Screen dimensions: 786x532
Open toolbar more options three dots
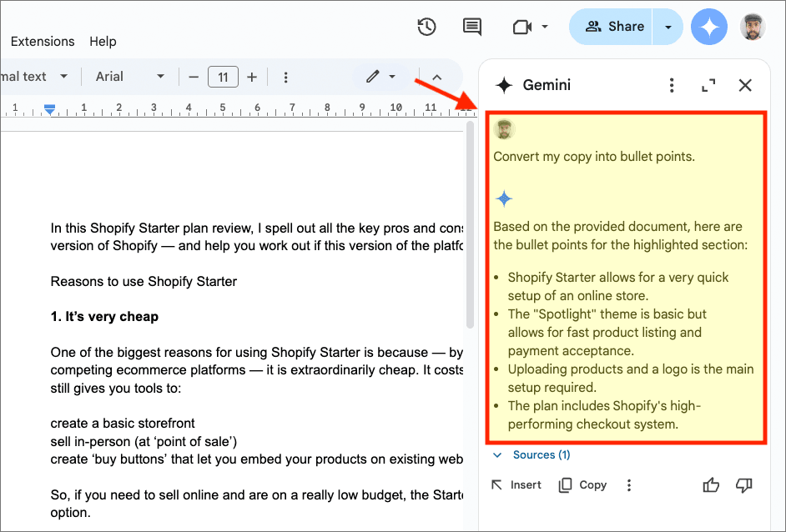pos(285,78)
